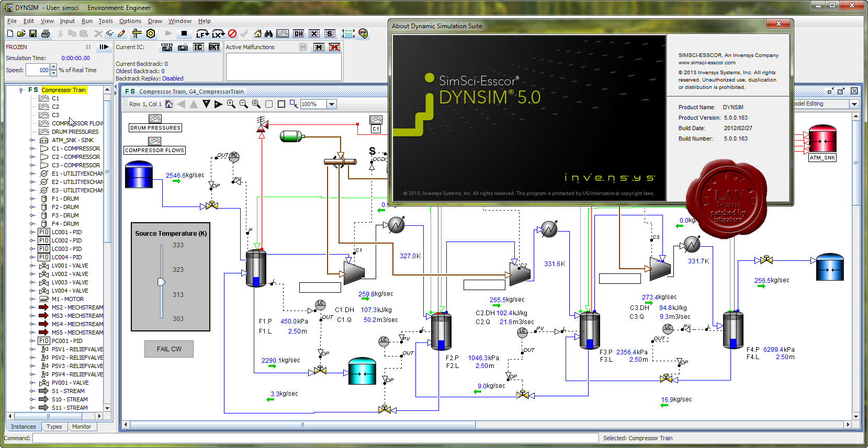Expand the ATM_SNK - SINK tree node

(x=32, y=140)
